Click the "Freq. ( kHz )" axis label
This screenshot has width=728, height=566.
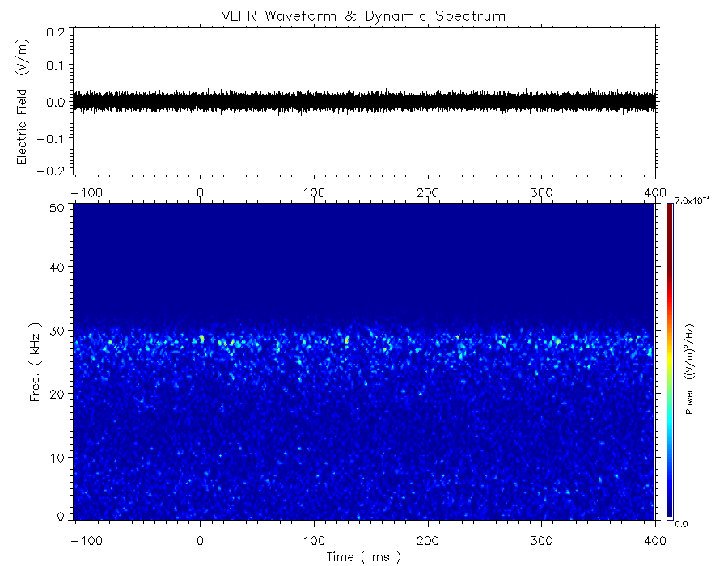coord(36,361)
